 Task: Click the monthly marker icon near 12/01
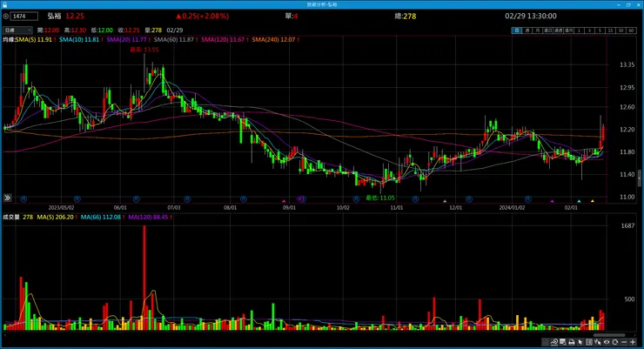[x=468, y=199]
